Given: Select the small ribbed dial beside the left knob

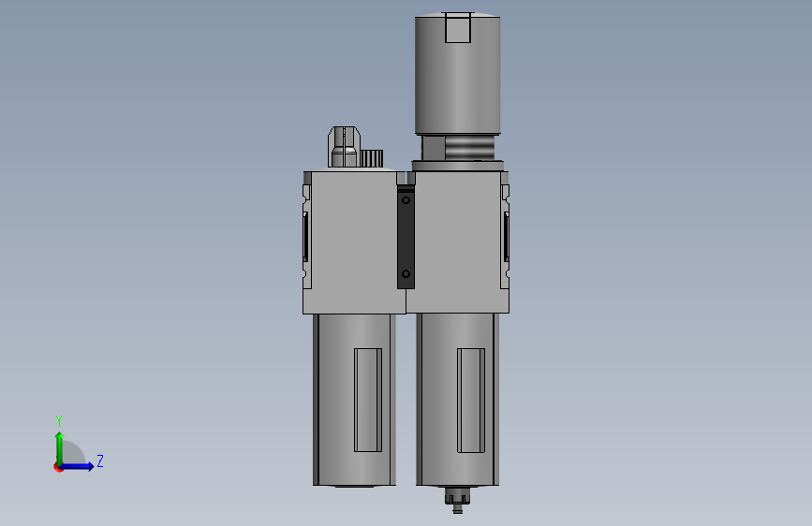Looking at the screenshot, I should point(371,158).
